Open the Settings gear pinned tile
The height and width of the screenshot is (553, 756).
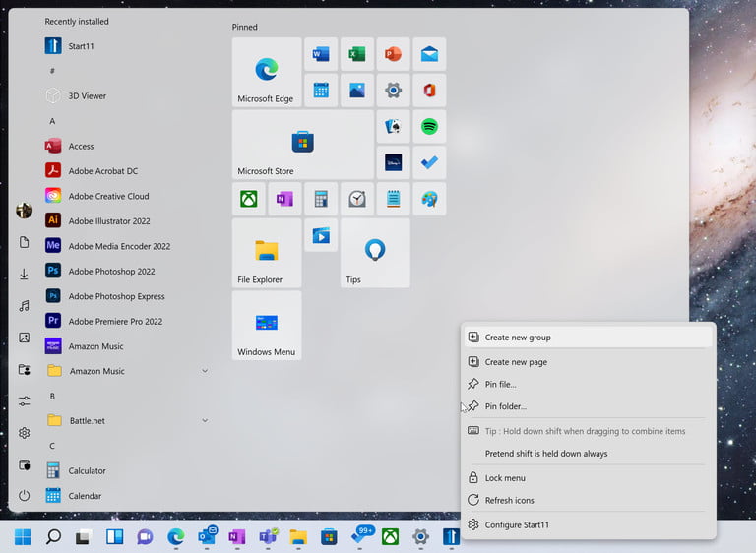[394, 91]
